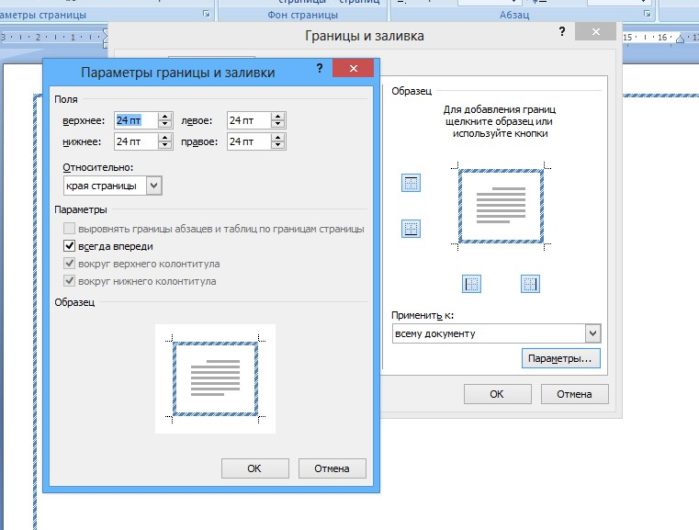The image size is (699, 530).
Task: Uncheck the всегда впереди checkbox
Action: coord(69,246)
